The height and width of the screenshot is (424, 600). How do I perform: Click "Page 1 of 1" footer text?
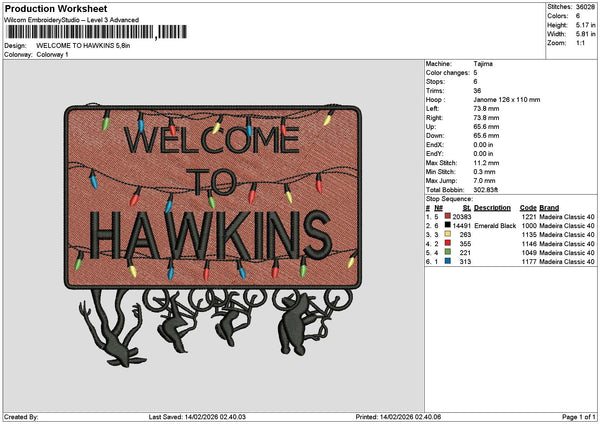(579, 417)
